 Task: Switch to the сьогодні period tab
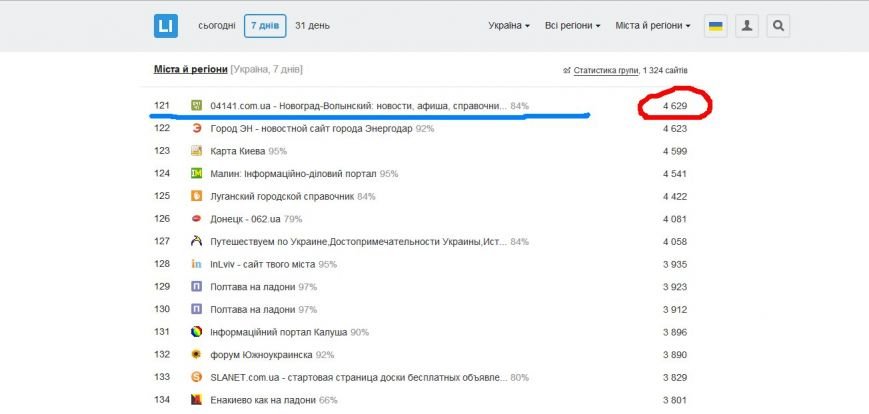click(217, 25)
